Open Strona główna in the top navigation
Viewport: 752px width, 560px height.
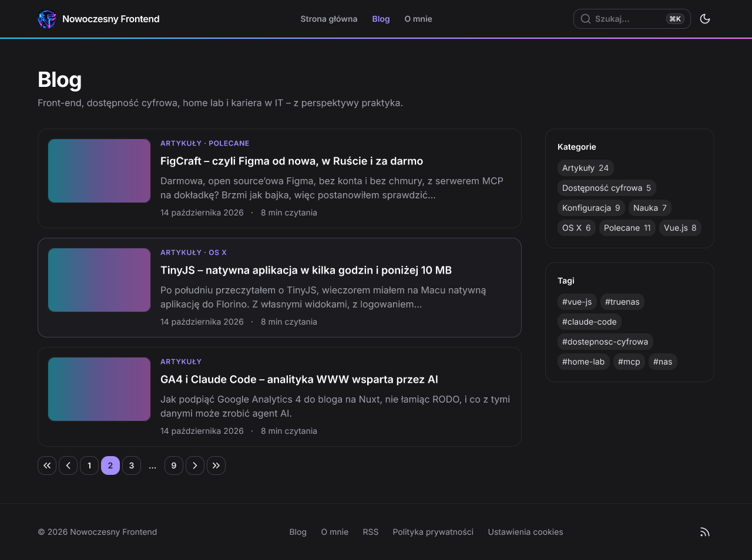pos(329,19)
